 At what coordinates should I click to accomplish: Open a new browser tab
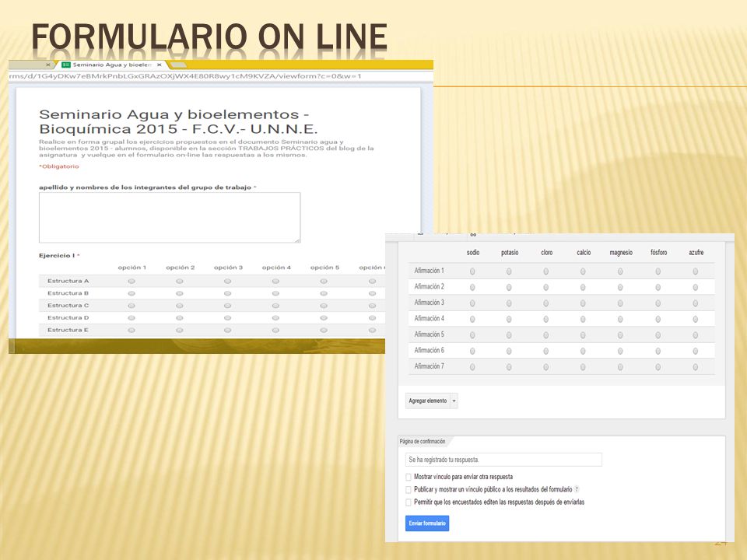178,65
